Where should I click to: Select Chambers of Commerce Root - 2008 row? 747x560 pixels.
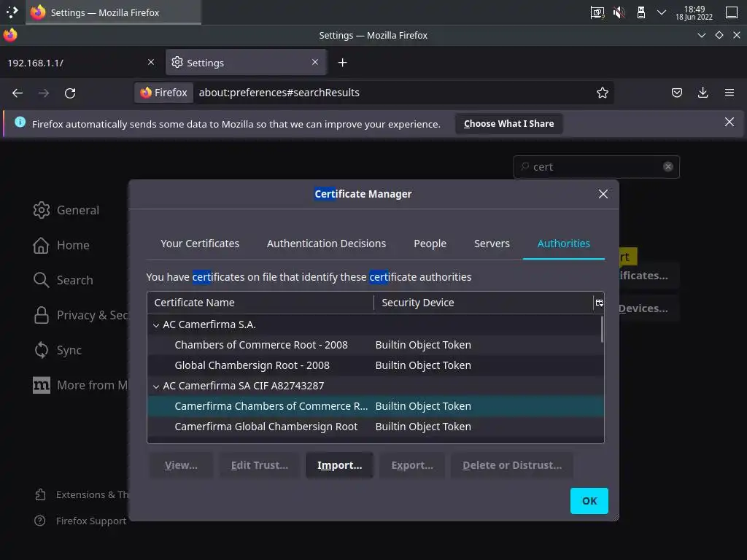tap(376, 345)
